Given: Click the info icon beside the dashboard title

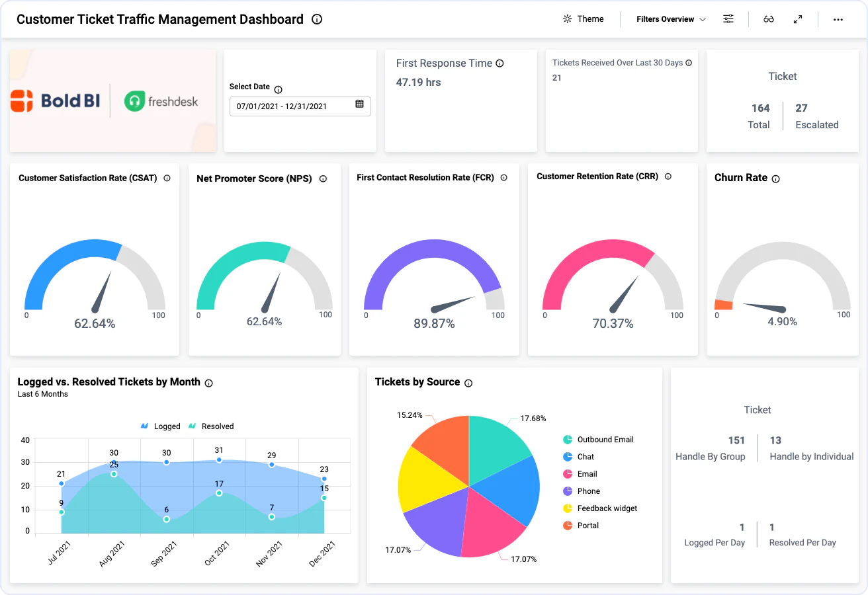Looking at the screenshot, I should point(317,19).
